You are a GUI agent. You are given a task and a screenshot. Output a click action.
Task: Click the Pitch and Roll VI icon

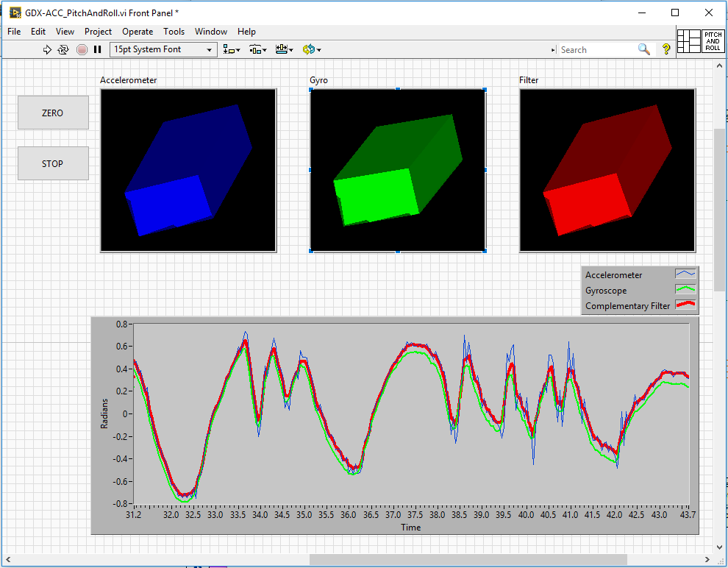tap(713, 41)
